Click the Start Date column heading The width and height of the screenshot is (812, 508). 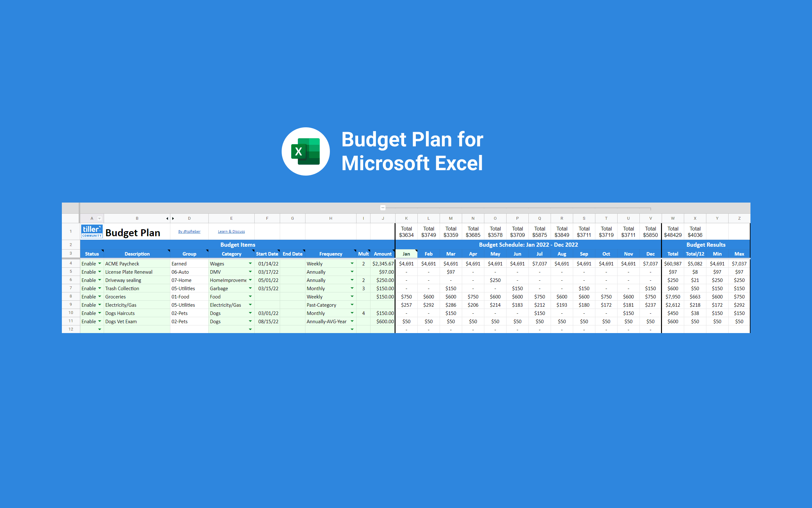pos(267,254)
